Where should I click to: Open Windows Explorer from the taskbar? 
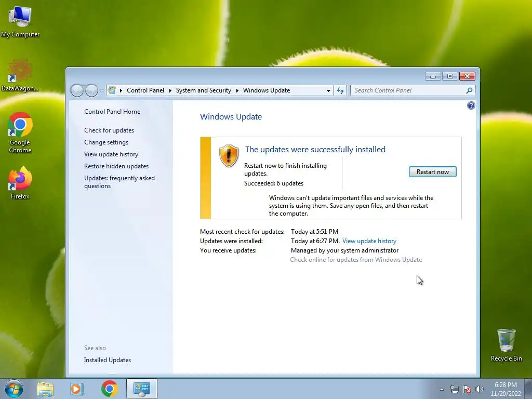coord(45,389)
